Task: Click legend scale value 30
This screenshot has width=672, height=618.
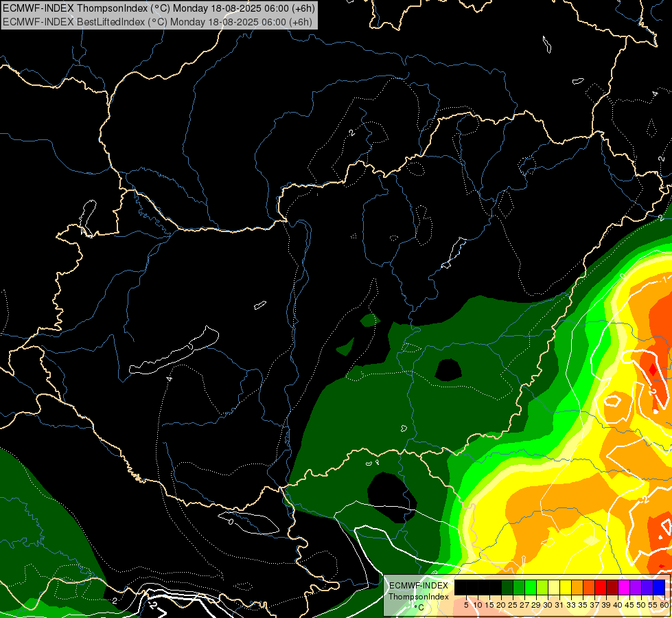Action: pyautogui.click(x=548, y=605)
